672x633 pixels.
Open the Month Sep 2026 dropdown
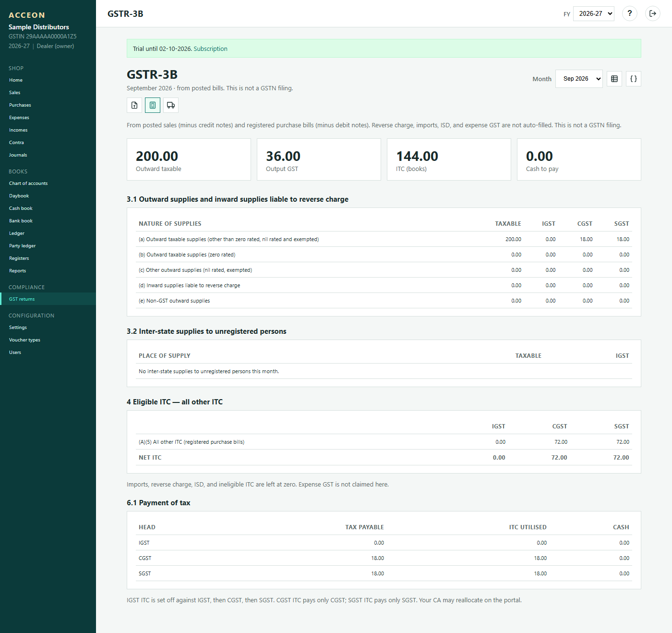(x=579, y=79)
